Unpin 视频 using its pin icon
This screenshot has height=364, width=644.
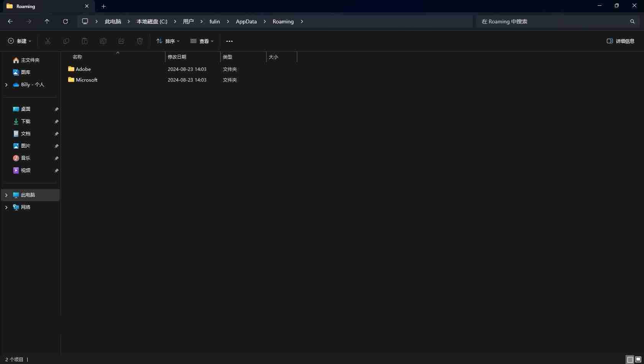(x=56, y=171)
